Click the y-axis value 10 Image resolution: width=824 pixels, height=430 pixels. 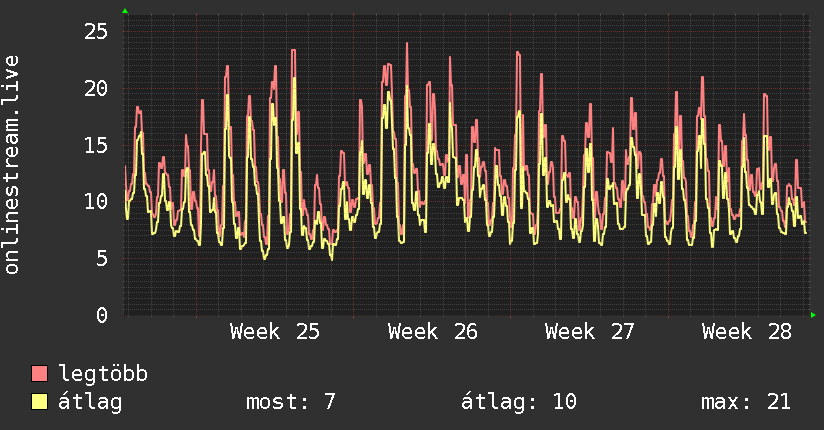click(x=96, y=201)
